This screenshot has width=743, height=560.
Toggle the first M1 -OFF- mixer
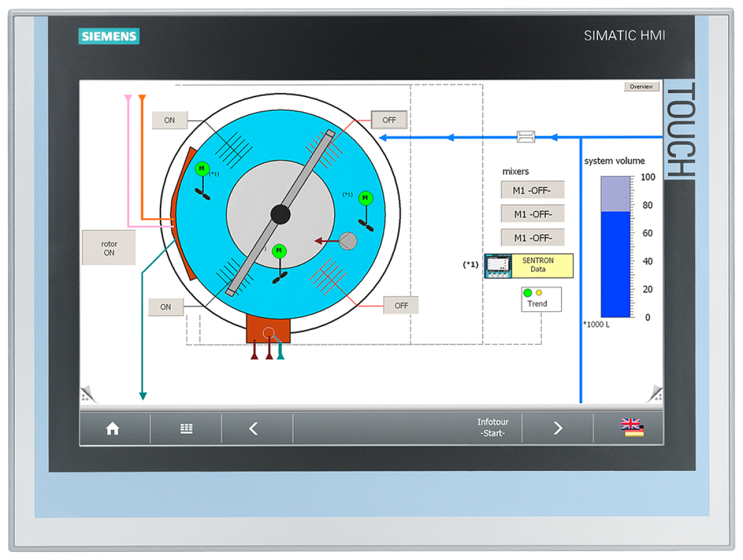coord(532,189)
